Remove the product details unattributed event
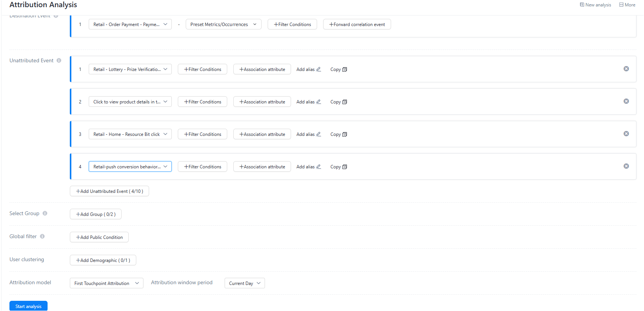Image resolution: width=644 pixels, height=311 pixels. (x=626, y=101)
